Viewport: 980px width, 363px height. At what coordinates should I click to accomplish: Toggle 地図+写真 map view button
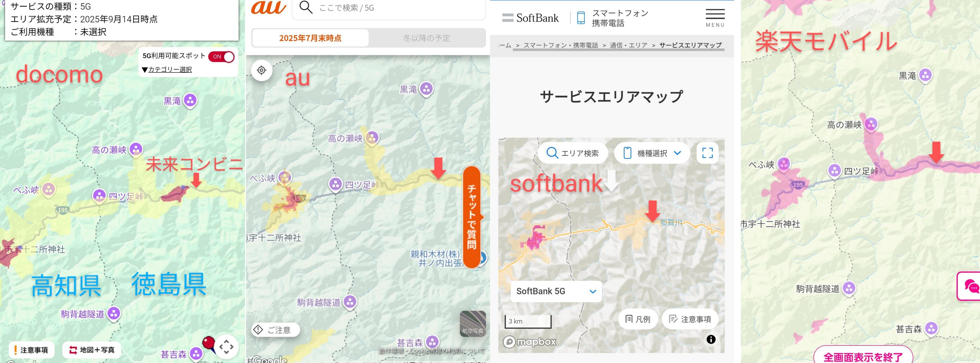click(92, 350)
